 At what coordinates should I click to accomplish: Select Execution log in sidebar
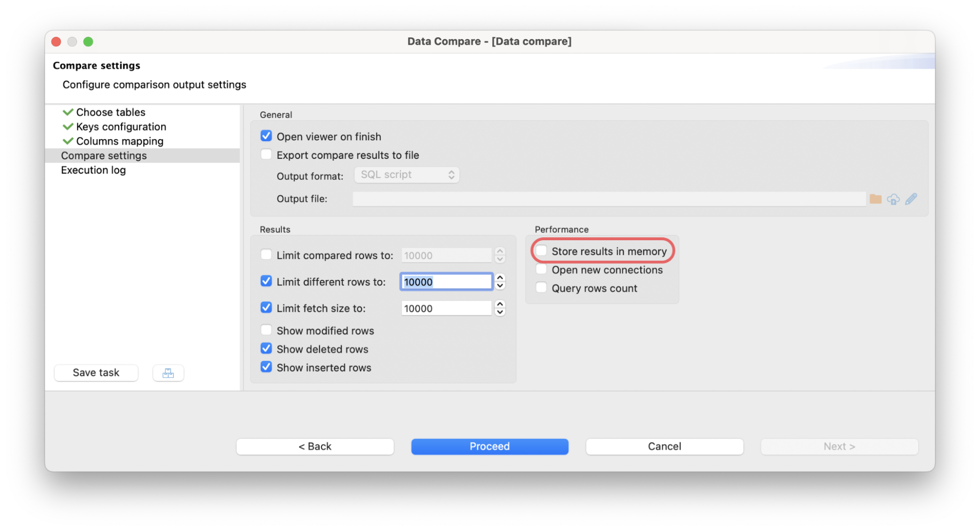click(93, 170)
